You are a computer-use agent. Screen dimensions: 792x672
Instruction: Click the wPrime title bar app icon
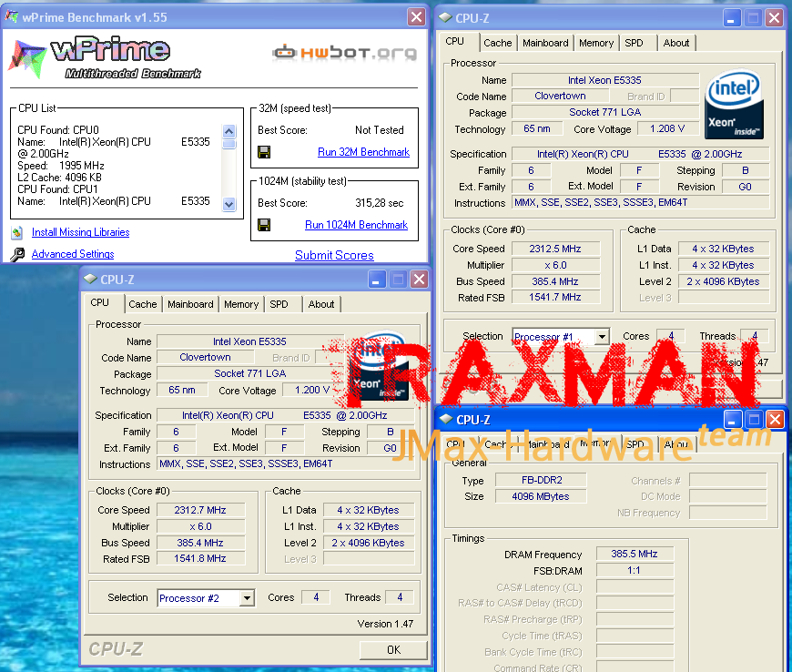coord(12,16)
